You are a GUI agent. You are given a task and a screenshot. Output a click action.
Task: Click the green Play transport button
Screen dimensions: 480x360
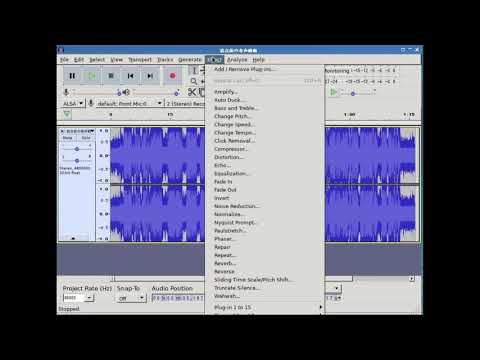[92, 76]
